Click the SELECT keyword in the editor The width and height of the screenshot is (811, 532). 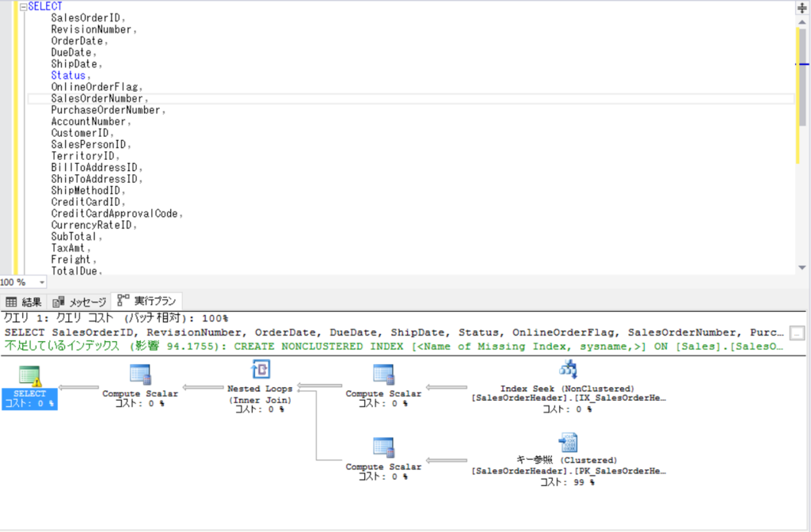click(x=45, y=6)
